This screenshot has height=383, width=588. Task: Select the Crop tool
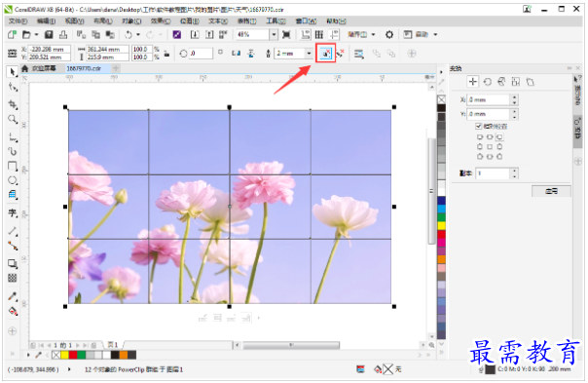click(x=13, y=104)
